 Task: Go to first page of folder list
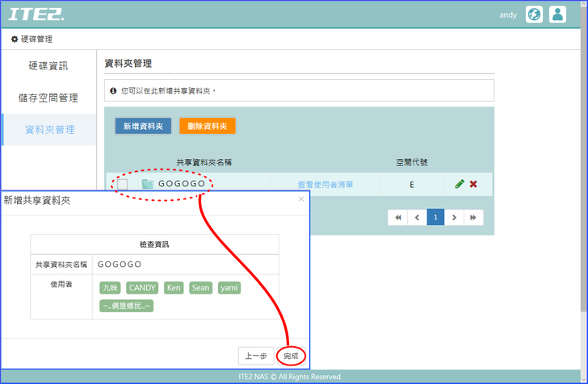click(x=397, y=217)
